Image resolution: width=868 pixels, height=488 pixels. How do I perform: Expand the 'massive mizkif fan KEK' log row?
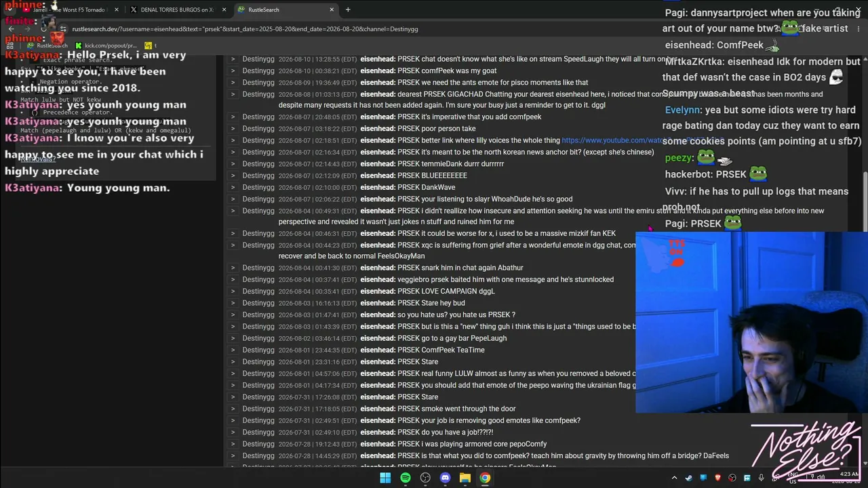tap(233, 234)
